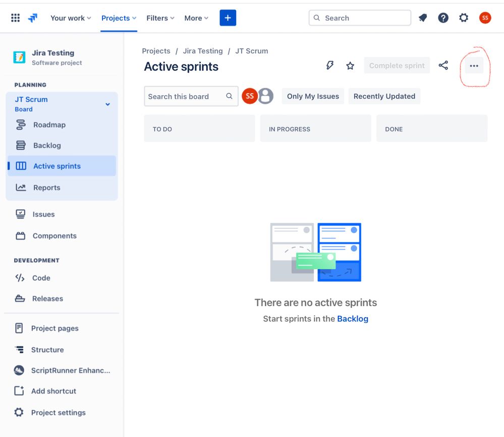The image size is (504, 437).
Task: Click the Releases ship icon
Action: point(20,298)
